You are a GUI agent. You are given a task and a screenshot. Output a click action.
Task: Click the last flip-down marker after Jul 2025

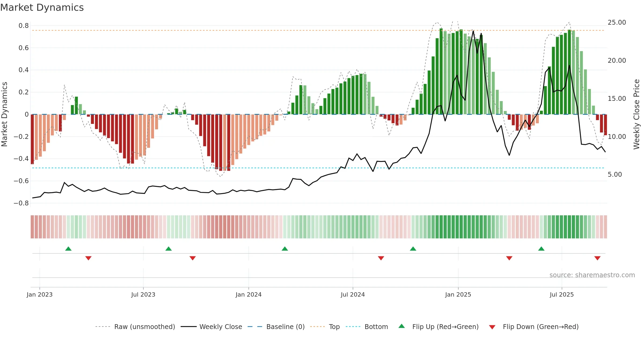[x=597, y=258]
